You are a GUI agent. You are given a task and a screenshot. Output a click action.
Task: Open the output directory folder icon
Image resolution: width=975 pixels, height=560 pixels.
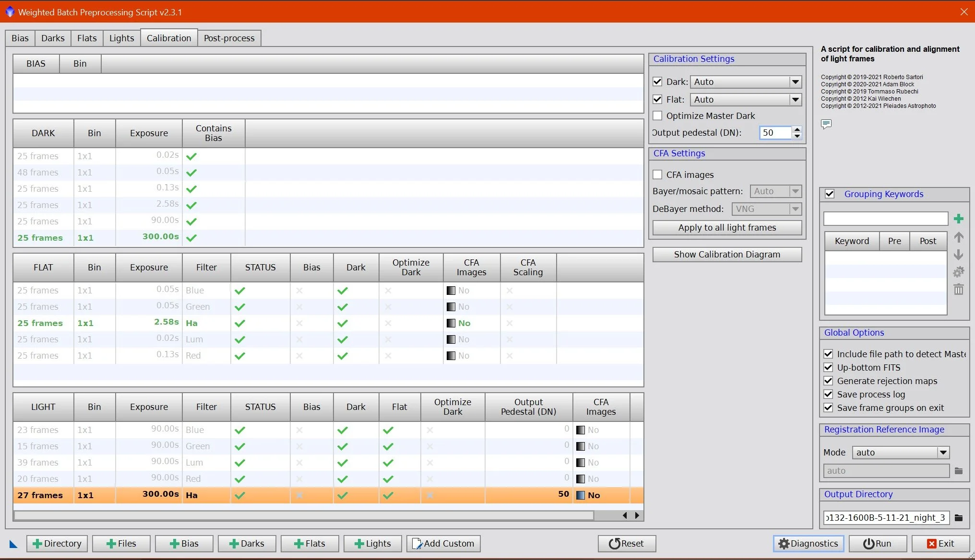pos(958,518)
